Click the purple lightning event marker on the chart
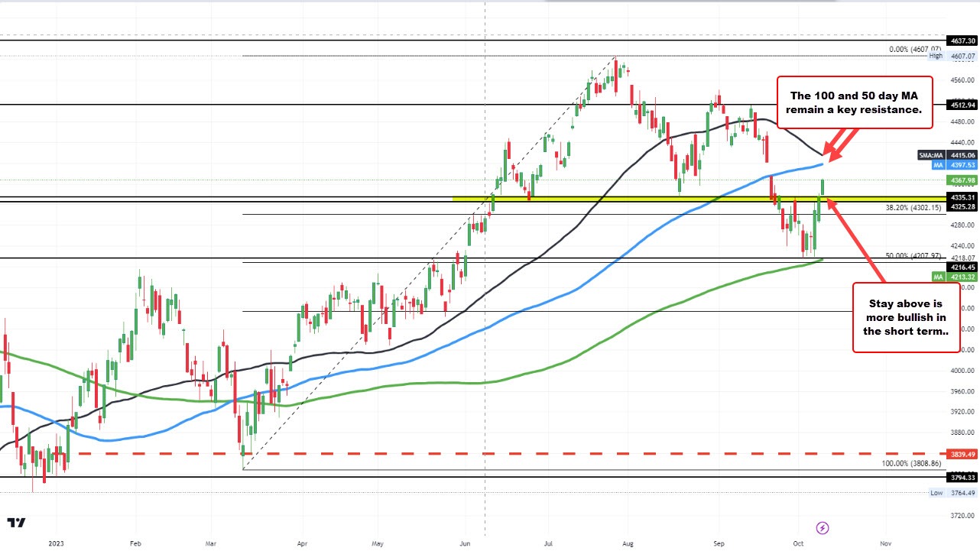This screenshot has width=980, height=551. (821, 527)
